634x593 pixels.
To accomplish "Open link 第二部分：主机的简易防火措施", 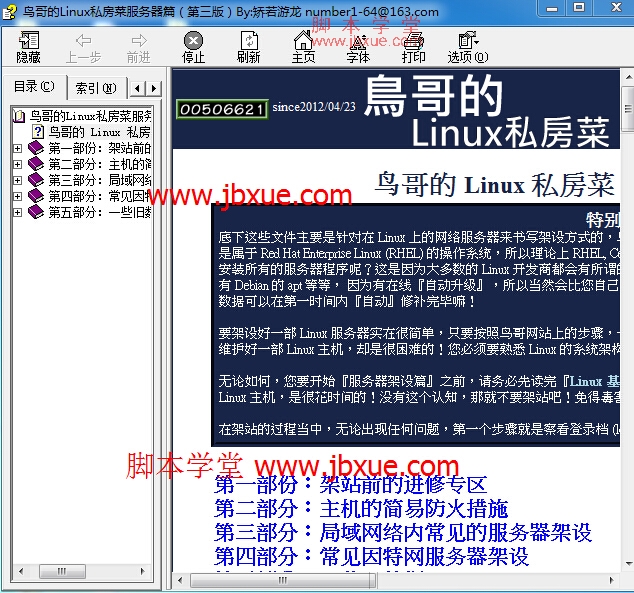I will (361, 509).
